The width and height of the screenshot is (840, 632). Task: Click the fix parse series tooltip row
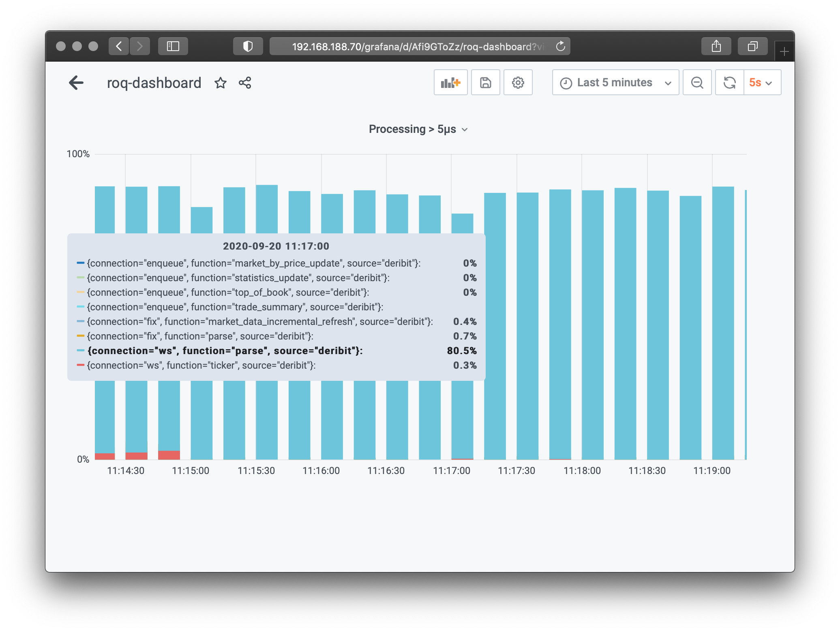276,336
